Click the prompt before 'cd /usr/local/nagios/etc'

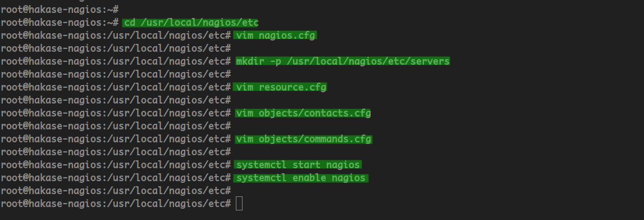(x=60, y=23)
